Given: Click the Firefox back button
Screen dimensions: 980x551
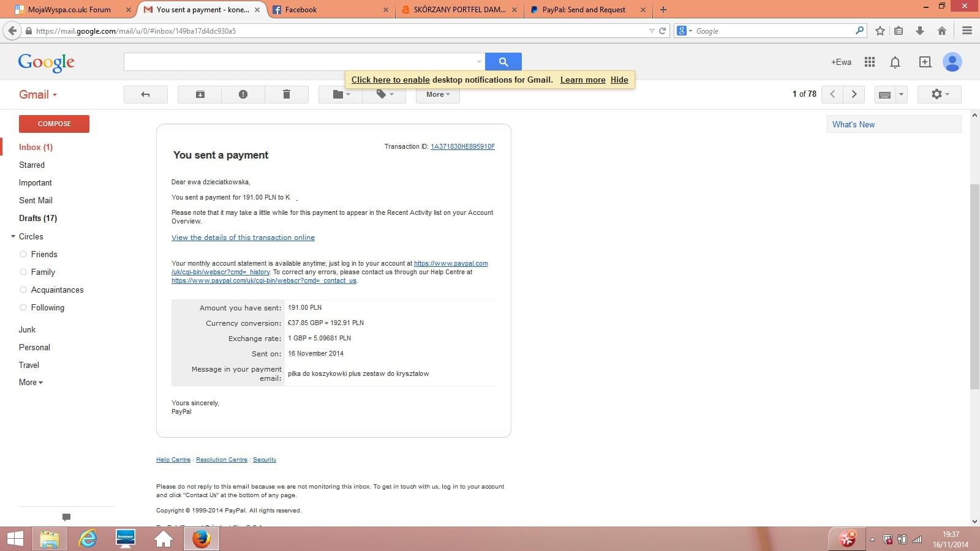Looking at the screenshot, I should [x=12, y=31].
